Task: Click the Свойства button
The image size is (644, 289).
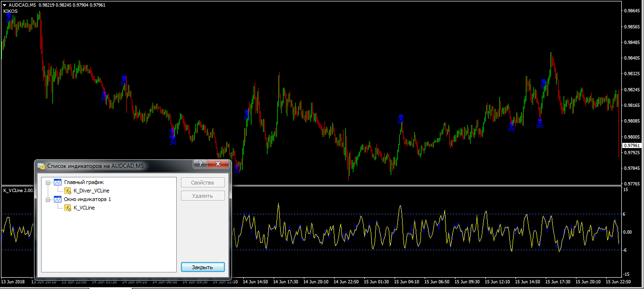Action: coord(203,183)
